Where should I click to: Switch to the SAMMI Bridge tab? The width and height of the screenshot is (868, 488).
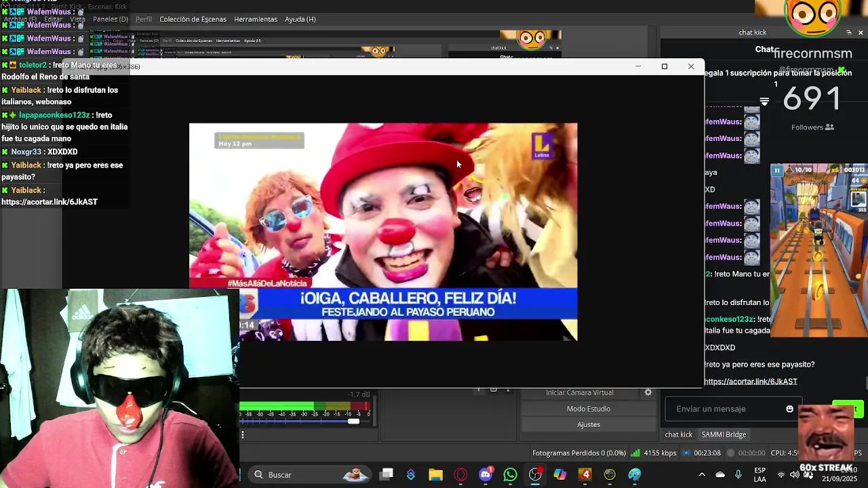[724, 434]
